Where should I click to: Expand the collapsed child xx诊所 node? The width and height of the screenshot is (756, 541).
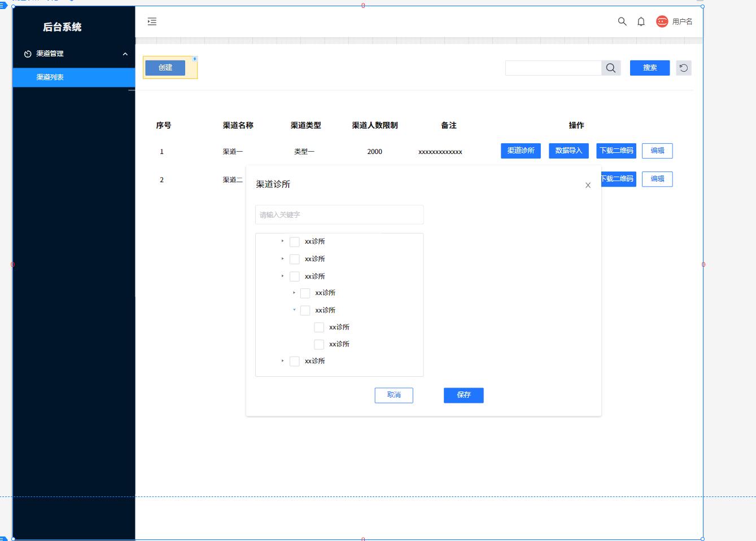pos(294,292)
